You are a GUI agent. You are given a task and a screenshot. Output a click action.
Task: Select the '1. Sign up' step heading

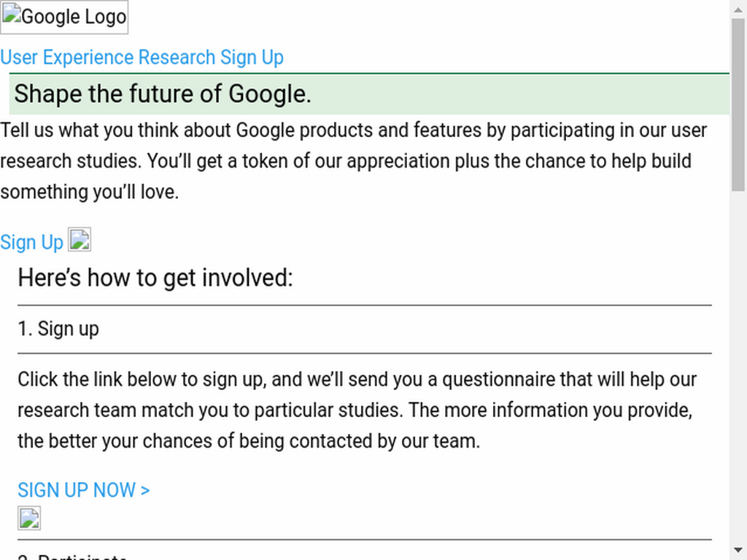[58, 329]
